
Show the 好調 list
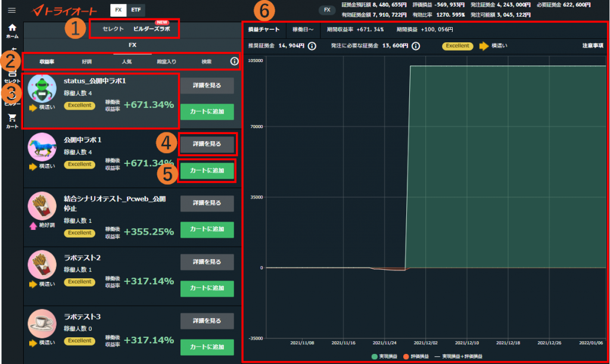tap(87, 62)
